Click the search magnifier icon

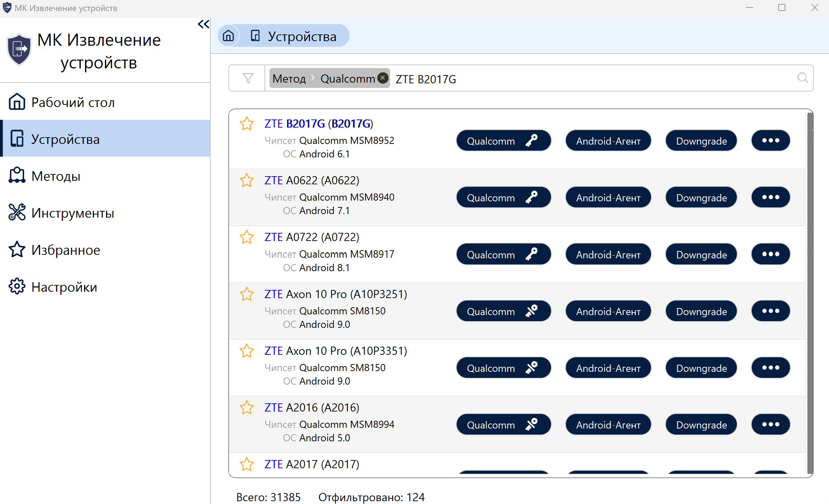click(802, 78)
